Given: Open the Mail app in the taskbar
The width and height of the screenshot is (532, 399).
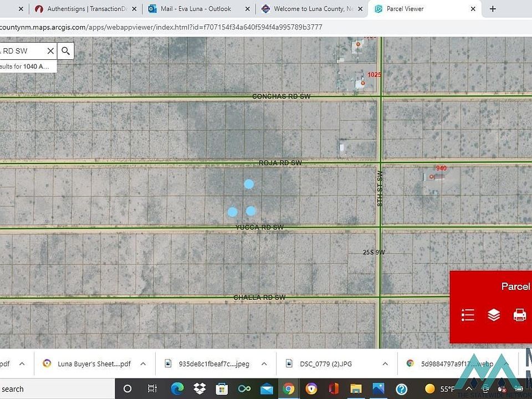Looking at the screenshot, I should coord(267,388).
